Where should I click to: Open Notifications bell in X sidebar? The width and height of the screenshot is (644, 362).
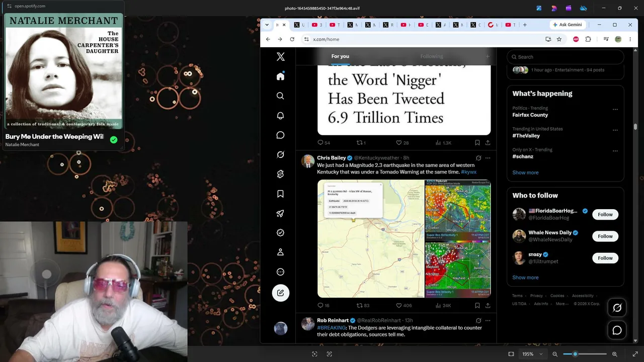281,115
